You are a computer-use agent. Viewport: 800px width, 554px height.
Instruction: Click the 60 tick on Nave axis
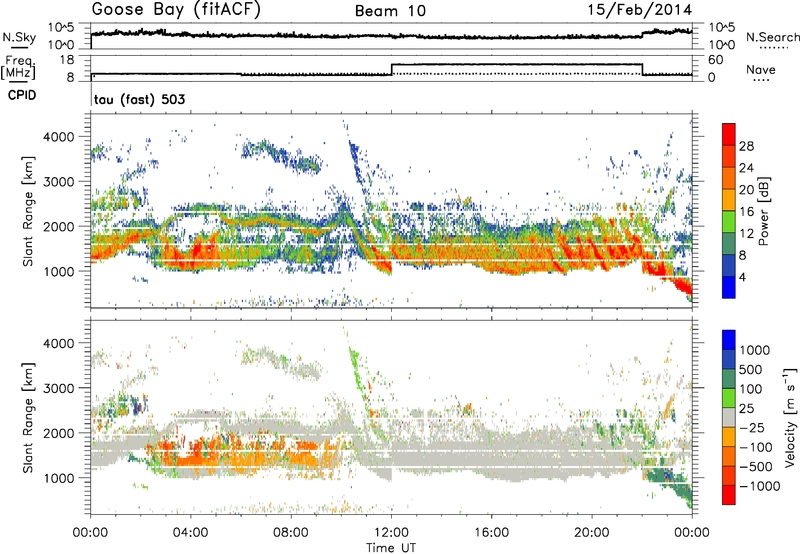(x=716, y=60)
